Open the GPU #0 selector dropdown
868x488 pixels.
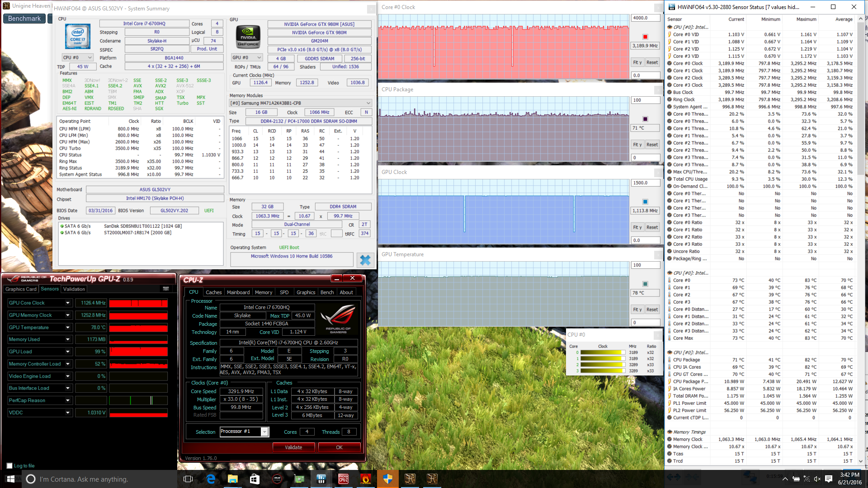click(246, 58)
